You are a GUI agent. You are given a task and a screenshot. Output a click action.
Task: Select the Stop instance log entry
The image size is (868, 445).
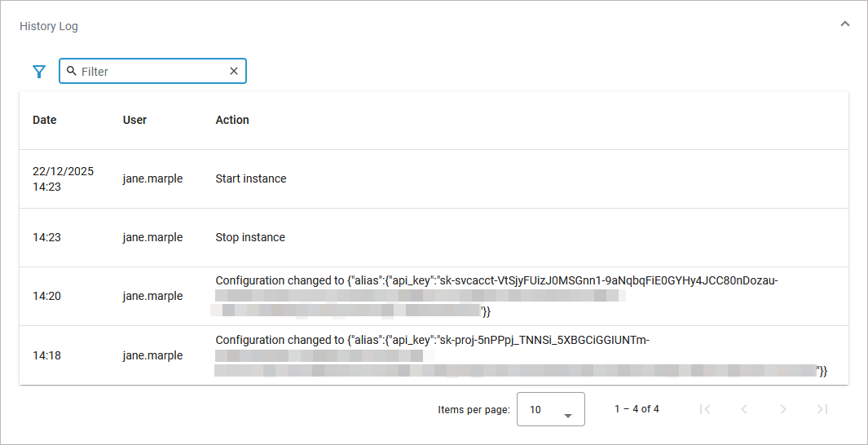[x=250, y=237]
